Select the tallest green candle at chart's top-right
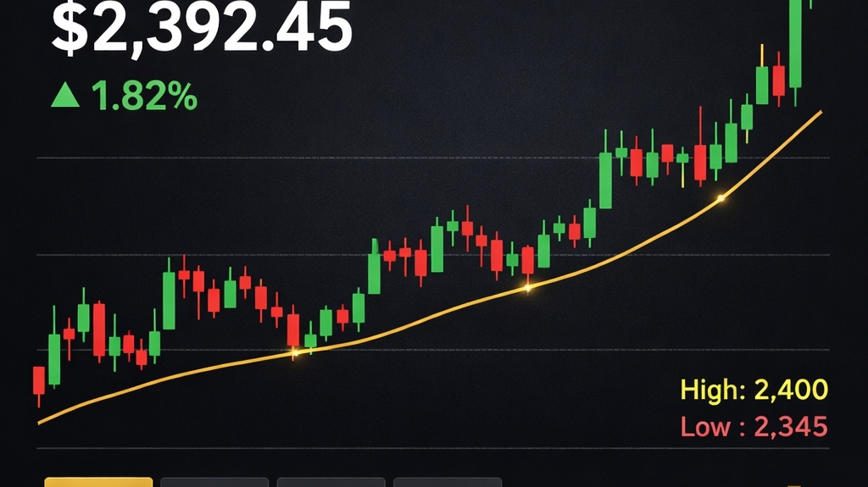This screenshot has height=487, width=868. pos(795,44)
